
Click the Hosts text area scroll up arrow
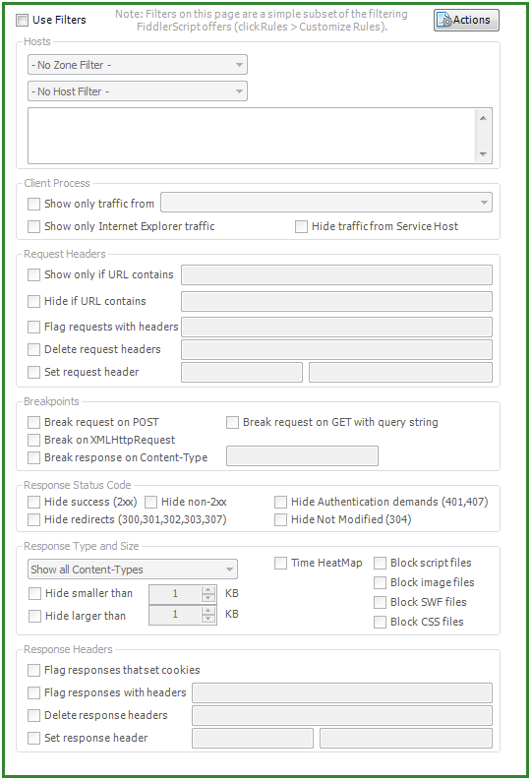coord(483,118)
